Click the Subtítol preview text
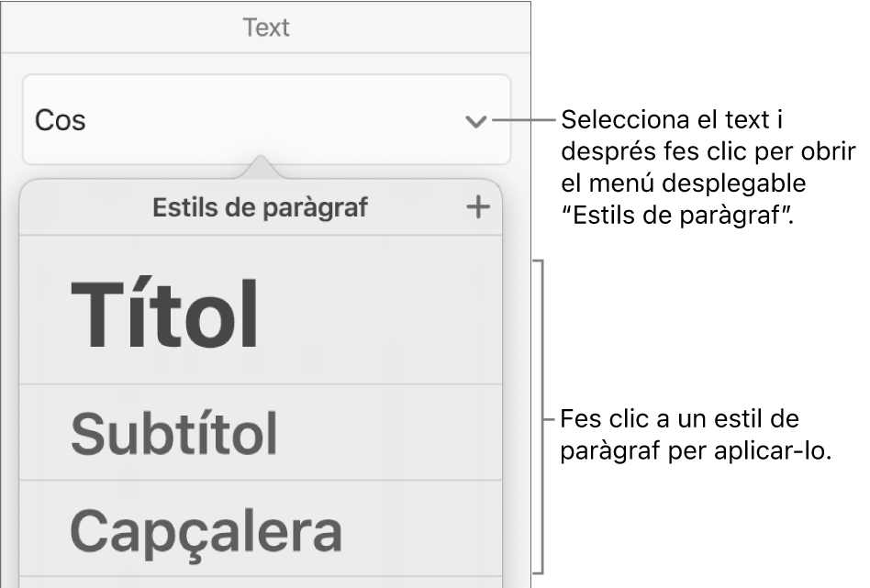 click(174, 433)
